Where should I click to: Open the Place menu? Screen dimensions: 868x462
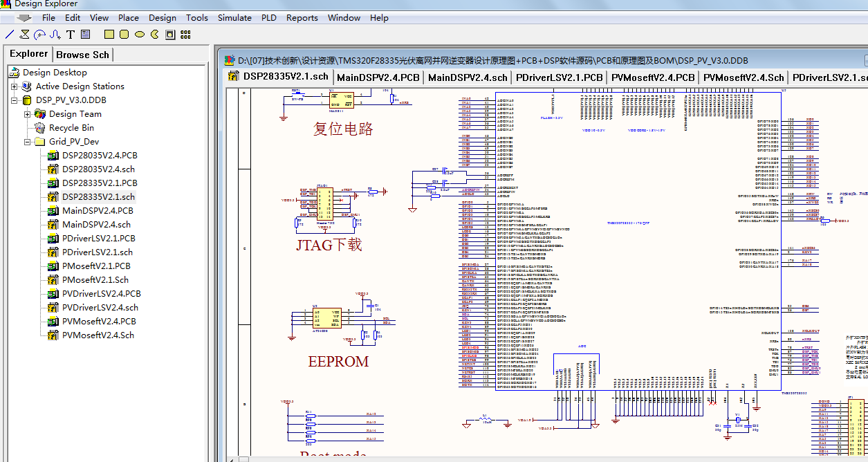(129, 18)
